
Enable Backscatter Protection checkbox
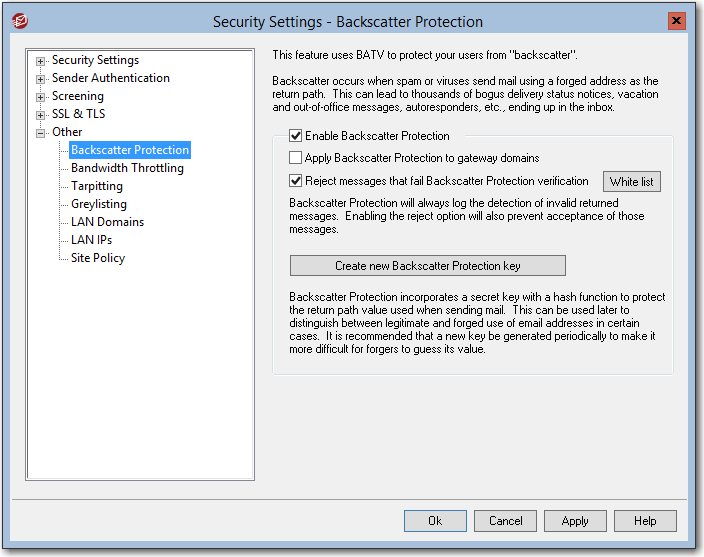click(x=296, y=136)
